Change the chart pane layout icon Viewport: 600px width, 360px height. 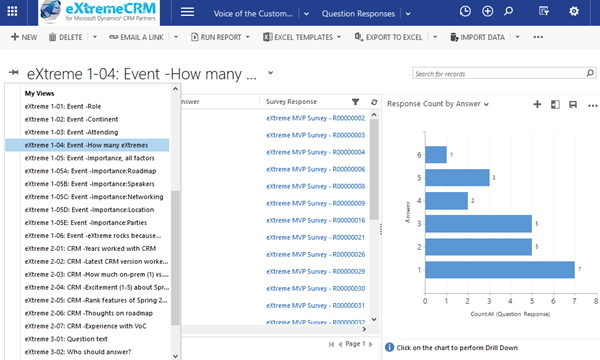tap(555, 104)
